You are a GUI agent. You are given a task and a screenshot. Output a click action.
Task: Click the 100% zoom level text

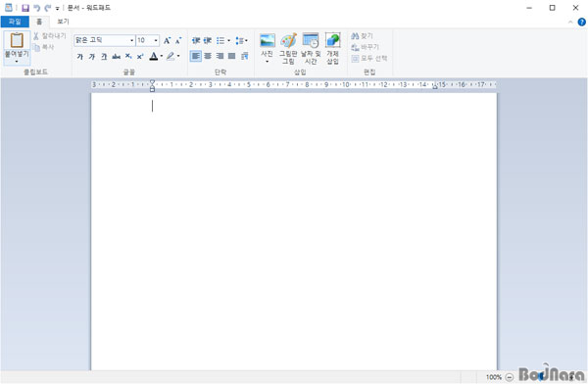tap(494, 377)
